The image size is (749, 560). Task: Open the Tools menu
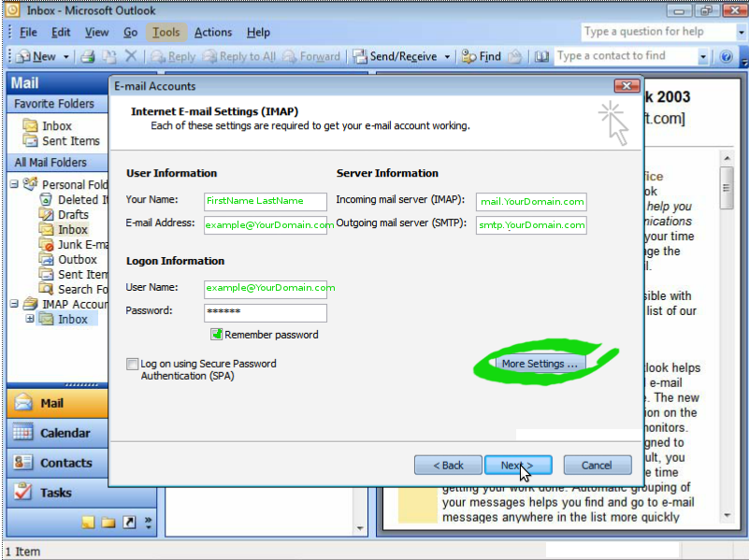(166, 33)
